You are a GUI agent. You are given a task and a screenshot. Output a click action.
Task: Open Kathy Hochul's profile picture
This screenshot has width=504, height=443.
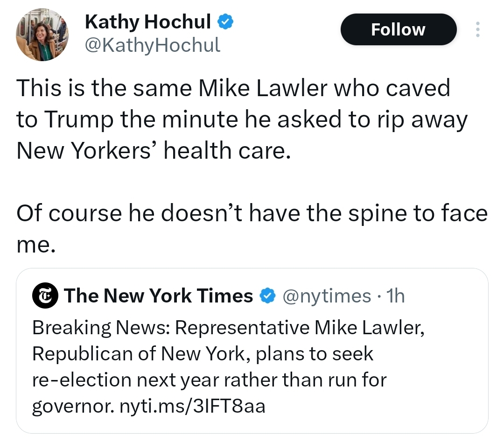42,35
